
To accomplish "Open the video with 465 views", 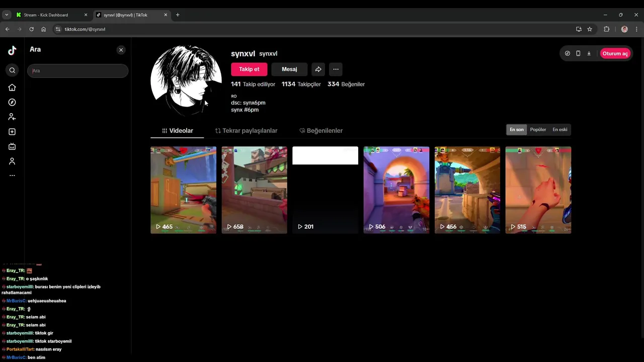I will coord(183,190).
